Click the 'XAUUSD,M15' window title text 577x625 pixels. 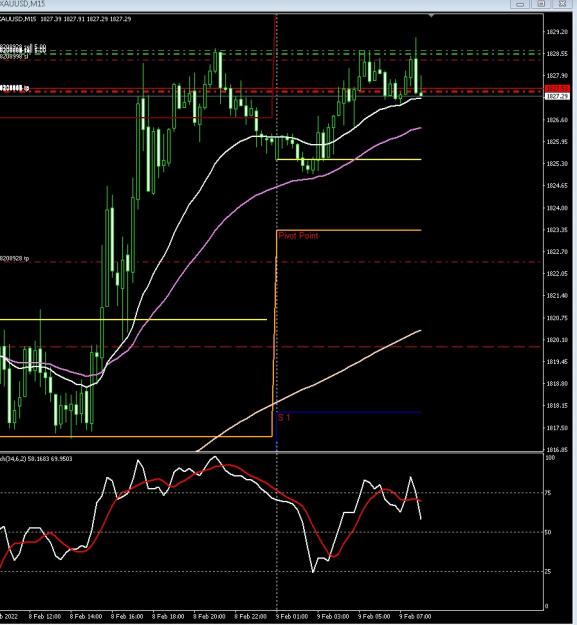23,4
